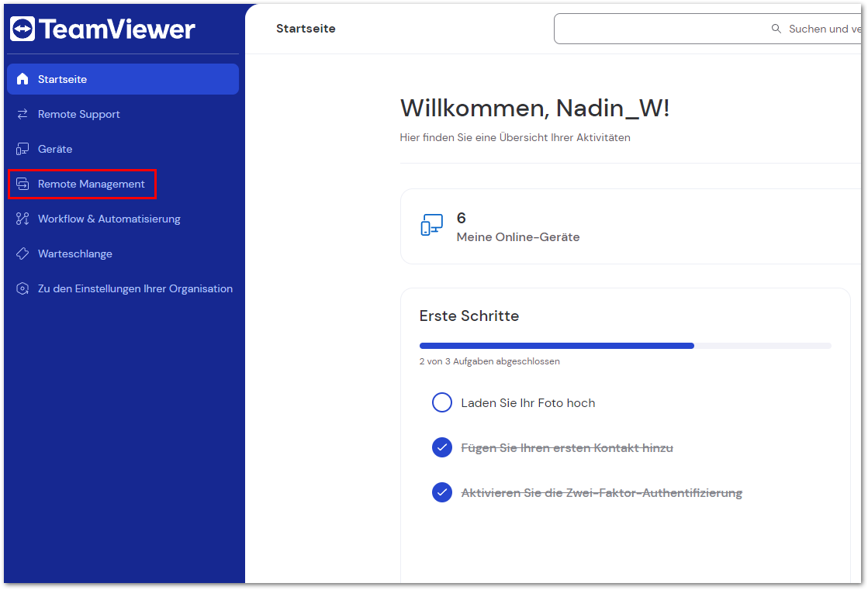Click the 2 von 3 Aufgaben abgeschlossen text
The width and height of the screenshot is (868, 590).
coord(489,361)
